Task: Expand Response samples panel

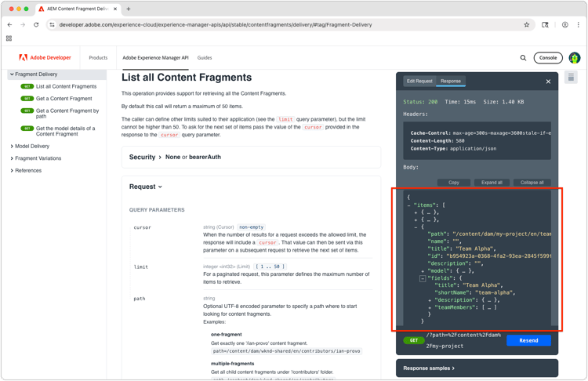Action: click(x=477, y=368)
